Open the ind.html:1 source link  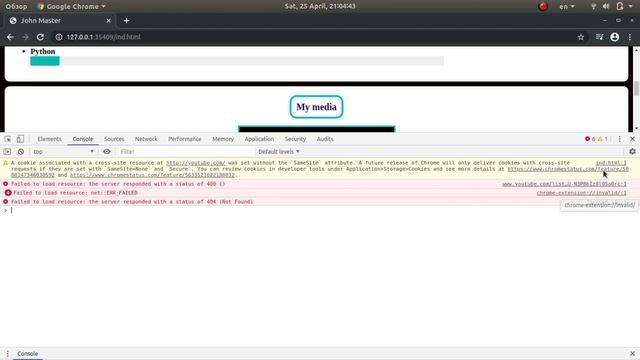(611, 163)
